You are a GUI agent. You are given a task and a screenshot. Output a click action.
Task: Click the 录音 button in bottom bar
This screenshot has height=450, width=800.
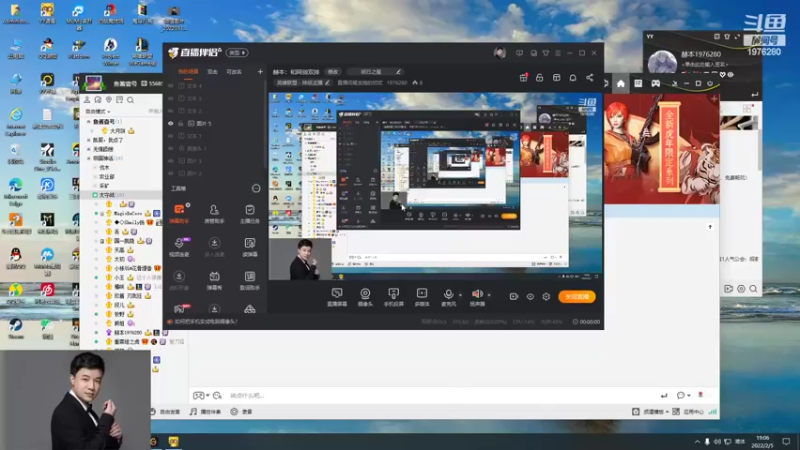point(242,412)
